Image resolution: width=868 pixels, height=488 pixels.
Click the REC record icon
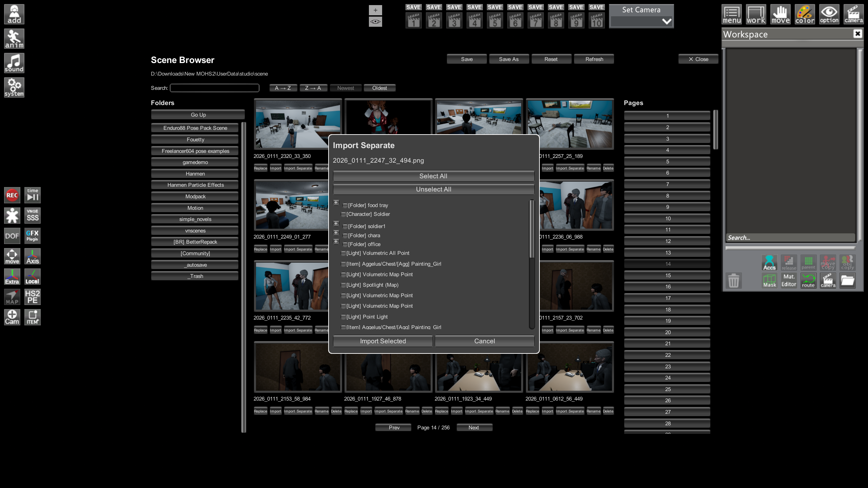(12, 195)
